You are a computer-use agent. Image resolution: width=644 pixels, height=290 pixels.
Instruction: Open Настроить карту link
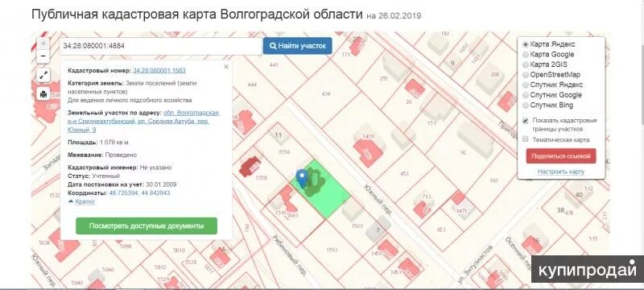click(560, 172)
